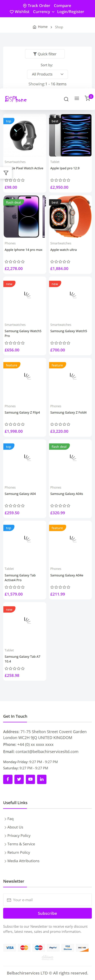Image resolution: width=95 pixels, height=980 pixels.
Task: Open Track Order link
Action: pyautogui.click(x=37, y=6)
